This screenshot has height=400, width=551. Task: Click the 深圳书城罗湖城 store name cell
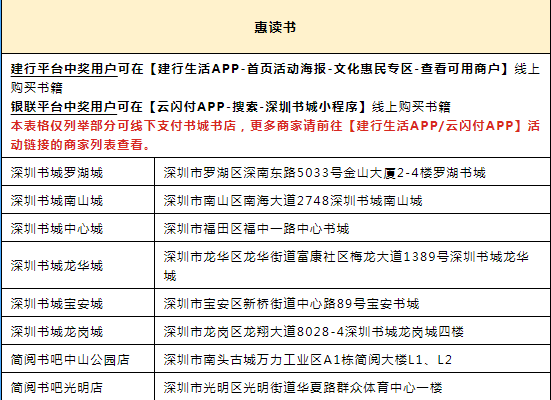78,172
